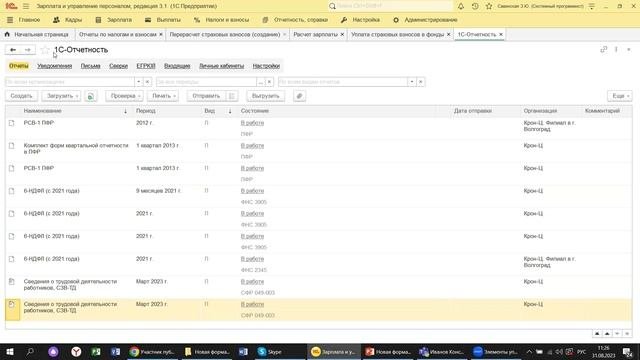Click the Отправить button
The height and width of the screenshot is (360, 640).
tap(206, 96)
